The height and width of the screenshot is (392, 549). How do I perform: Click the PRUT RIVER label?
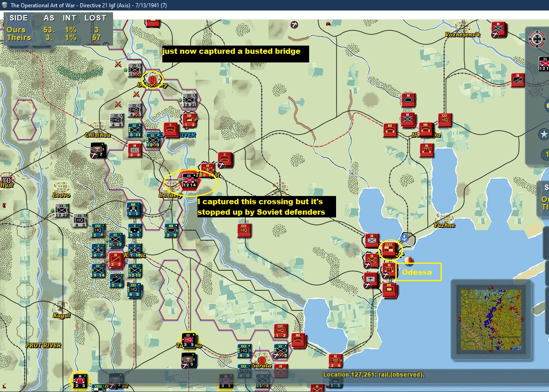43,346
